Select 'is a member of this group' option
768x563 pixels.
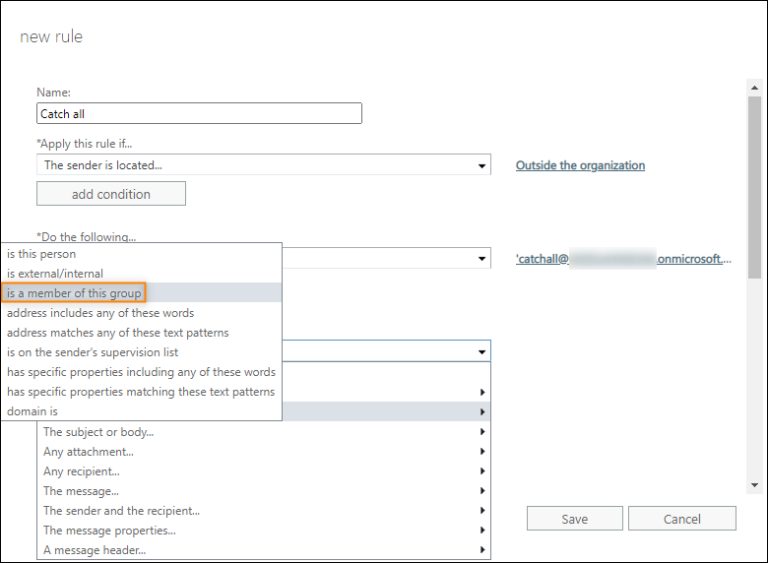75,293
